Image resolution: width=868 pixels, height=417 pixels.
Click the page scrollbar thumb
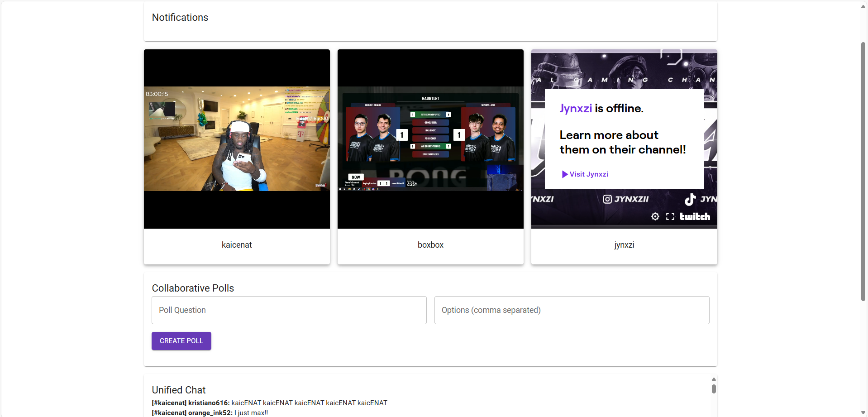pyautogui.click(x=863, y=172)
